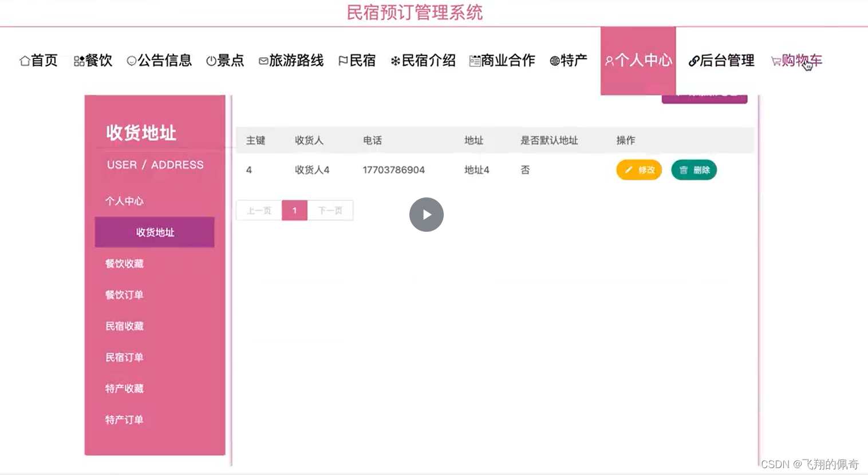Go to the next page 下一页

(330, 211)
